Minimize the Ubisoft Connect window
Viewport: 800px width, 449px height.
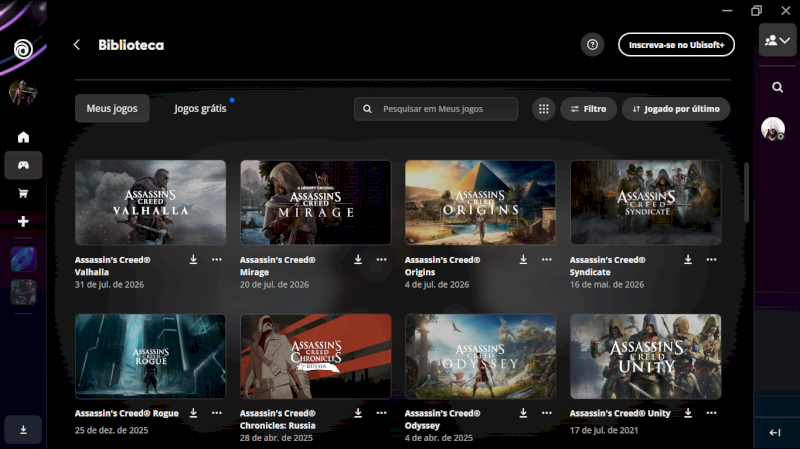(x=727, y=10)
